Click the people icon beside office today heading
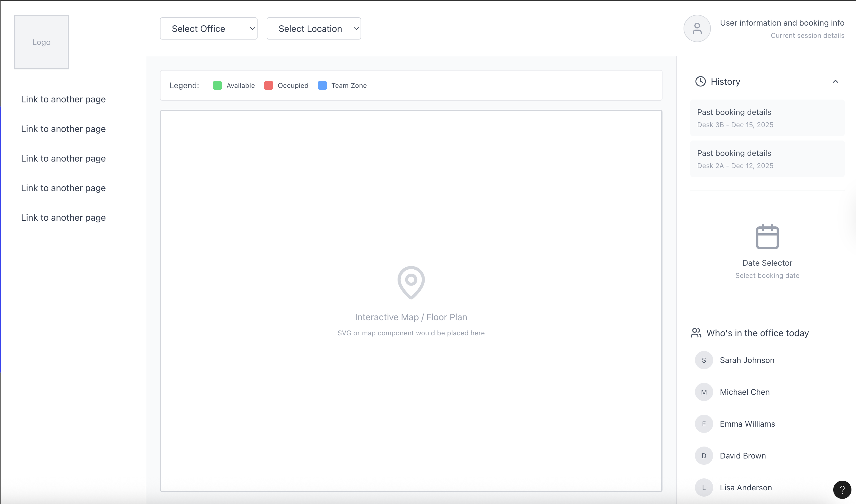This screenshot has width=856, height=504. coord(695,333)
